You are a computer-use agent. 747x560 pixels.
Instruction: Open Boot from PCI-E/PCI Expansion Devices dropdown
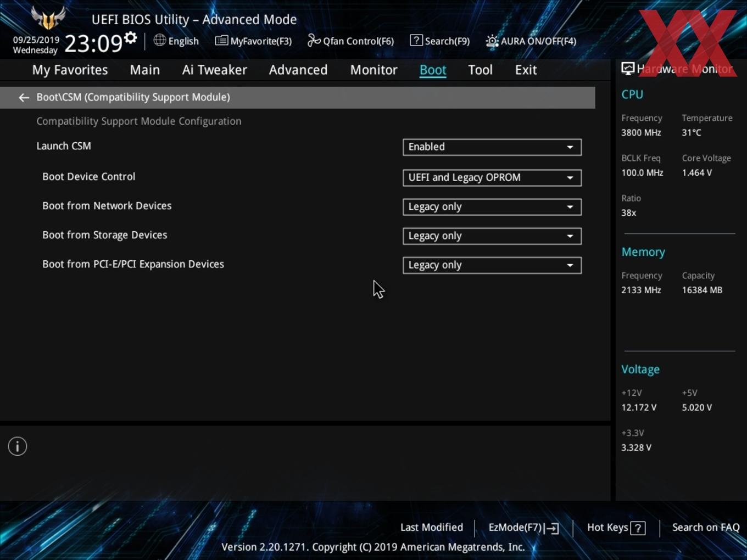tap(492, 265)
